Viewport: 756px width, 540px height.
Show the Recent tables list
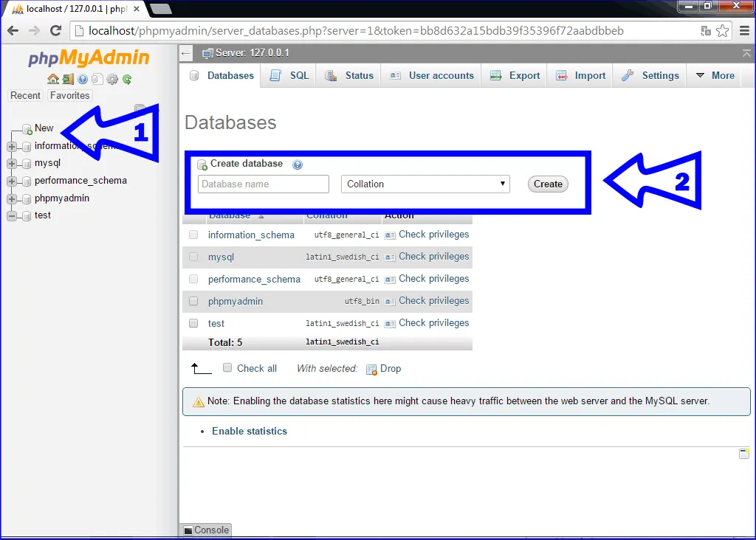click(x=26, y=96)
